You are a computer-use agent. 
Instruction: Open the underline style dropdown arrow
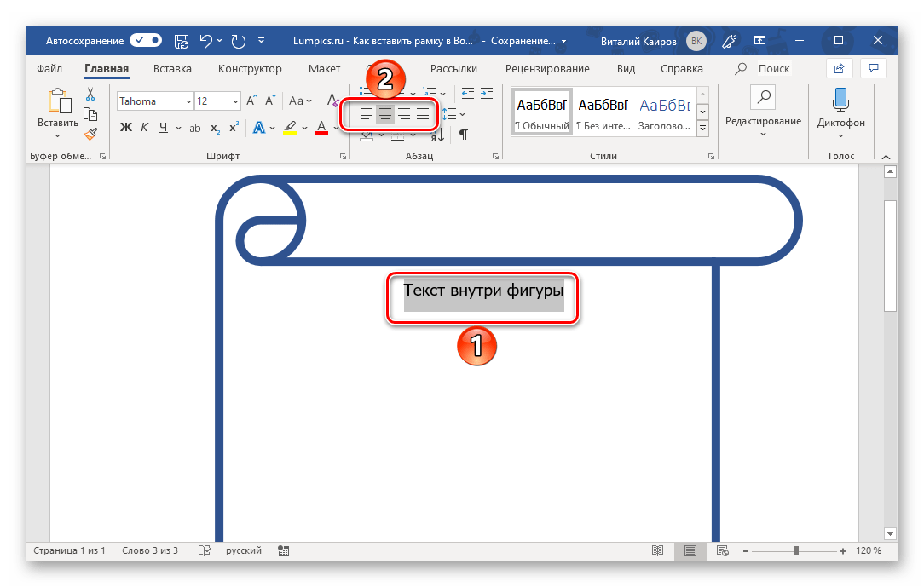(x=178, y=128)
